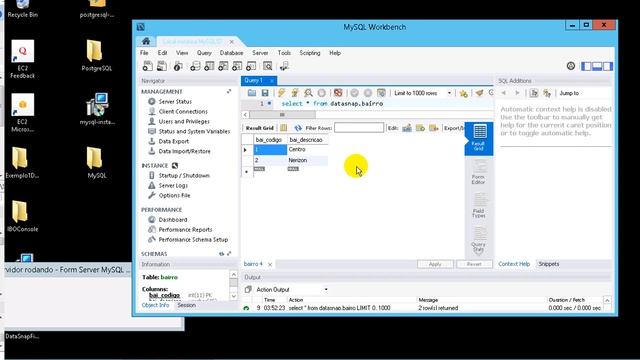640x360 pixels.
Task: Open the Form Editor side panel
Action: [x=479, y=172]
